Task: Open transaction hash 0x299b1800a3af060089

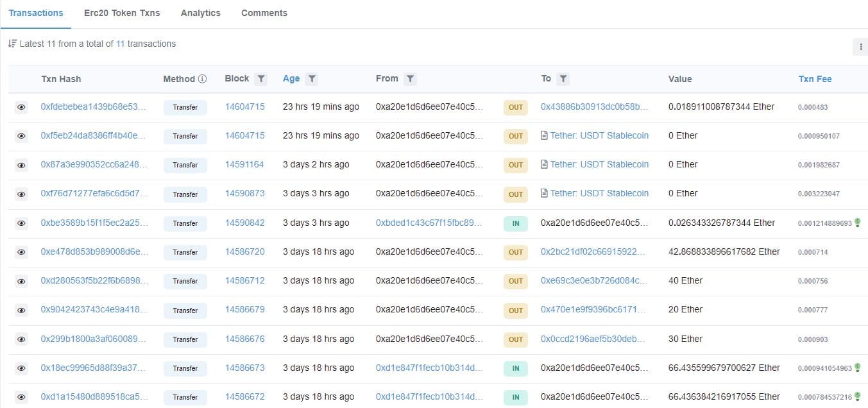Action: point(93,339)
